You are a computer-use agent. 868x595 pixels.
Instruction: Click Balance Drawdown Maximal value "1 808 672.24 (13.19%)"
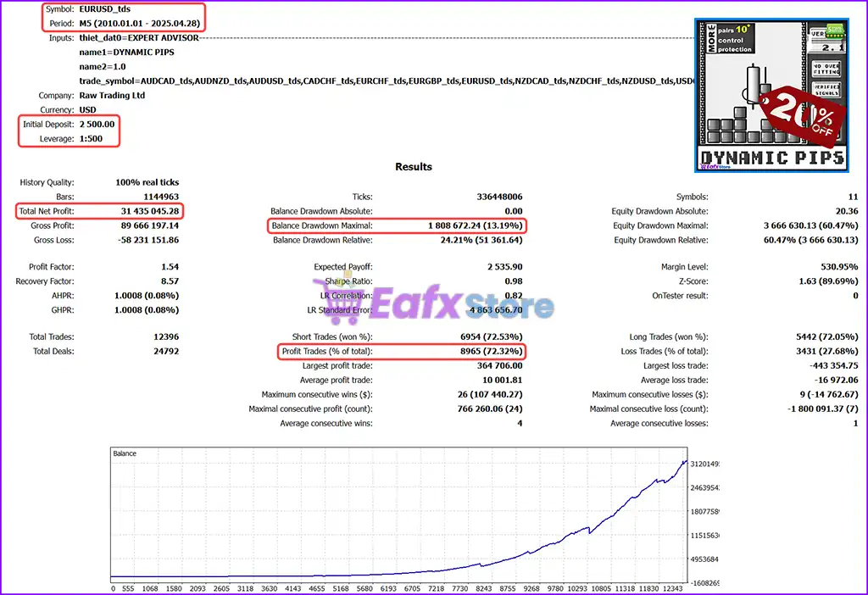pos(475,225)
